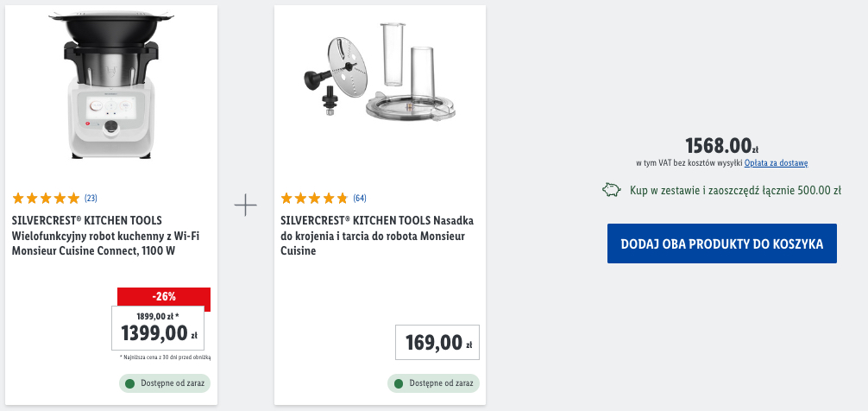Click 'Dostępne od zaraz' badge under the robot
This screenshot has width=868, height=411.
pyautogui.click(x=165, y=383)
